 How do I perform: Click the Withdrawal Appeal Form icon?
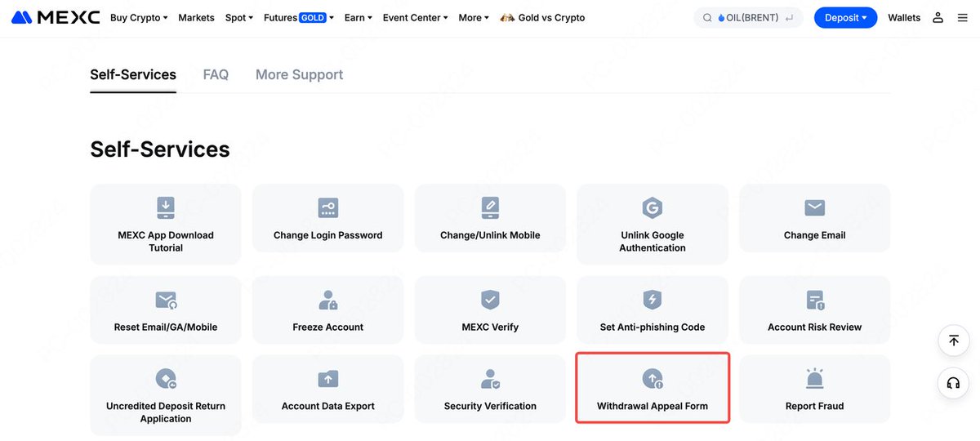pos(652,379)
